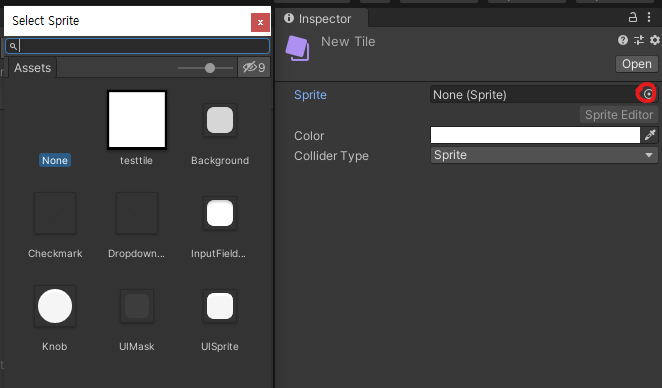This screenshot has width=662, height=388.
Task: Click the magnifier icon in search field
Action: click(13, 46)
